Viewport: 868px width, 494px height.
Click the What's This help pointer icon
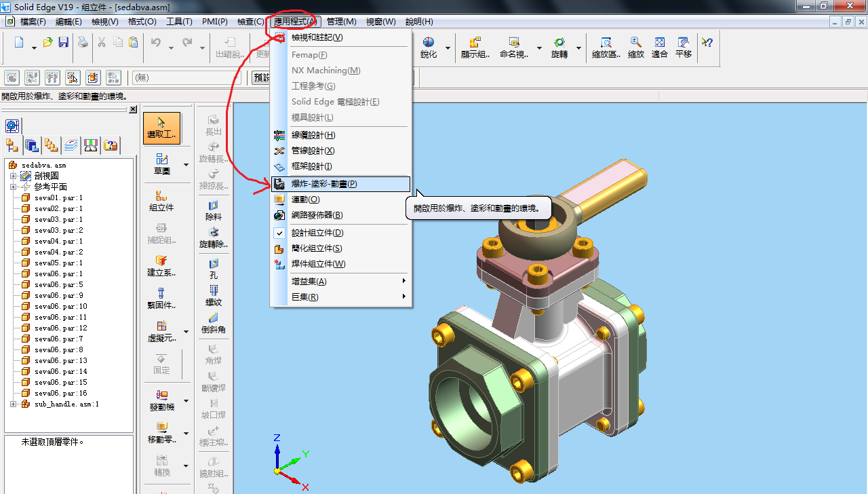(x=707, y=43)
